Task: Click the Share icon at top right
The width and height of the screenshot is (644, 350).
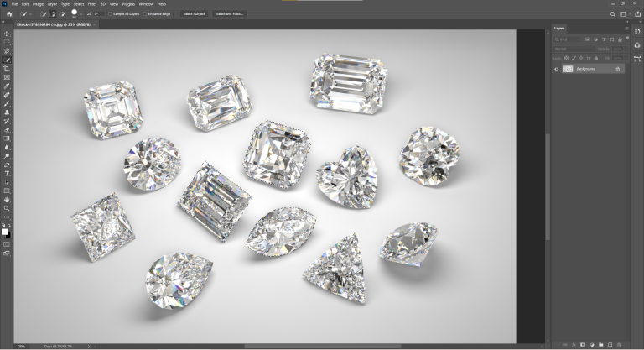Action: (636, 14)
